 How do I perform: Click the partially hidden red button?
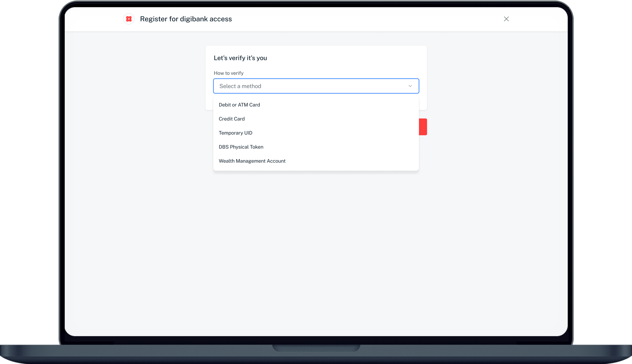click(423, 127)
